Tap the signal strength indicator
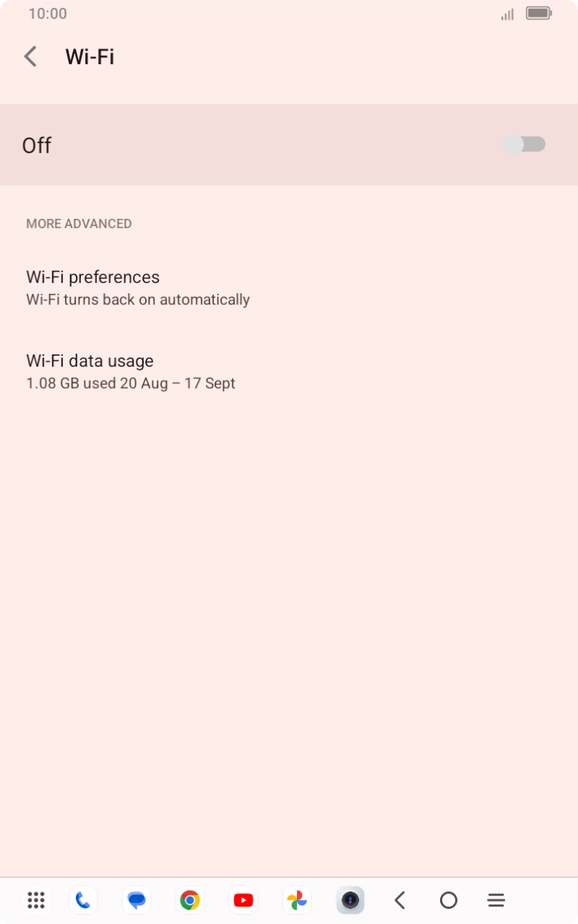 pyautogui.click(x=507, y=15)
